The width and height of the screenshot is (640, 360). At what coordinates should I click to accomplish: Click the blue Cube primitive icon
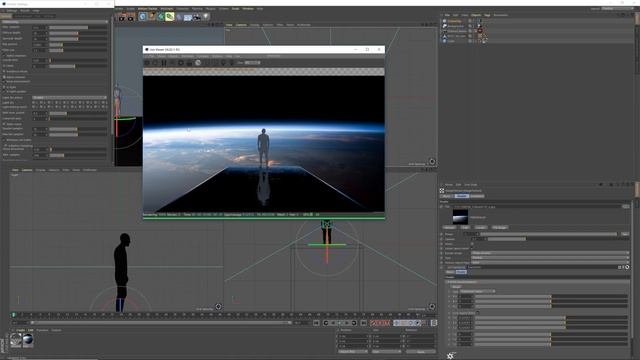pyautogui.click(x=142, y=17)
